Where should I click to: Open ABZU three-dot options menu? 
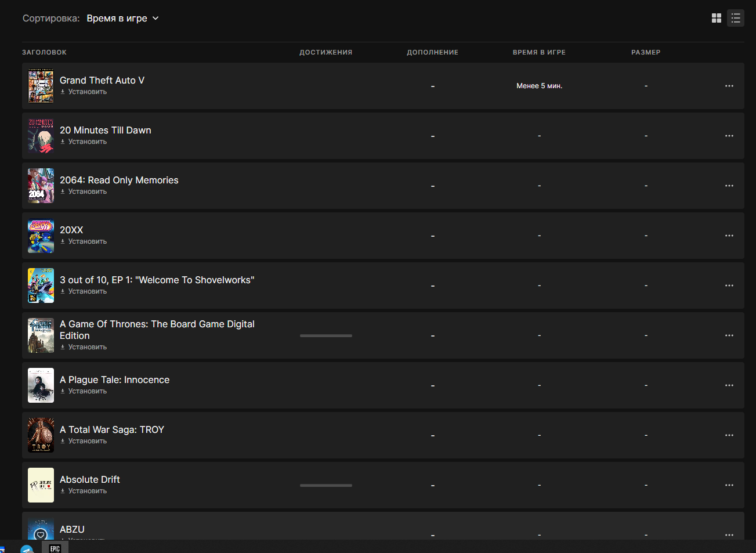tap(729, 534)
